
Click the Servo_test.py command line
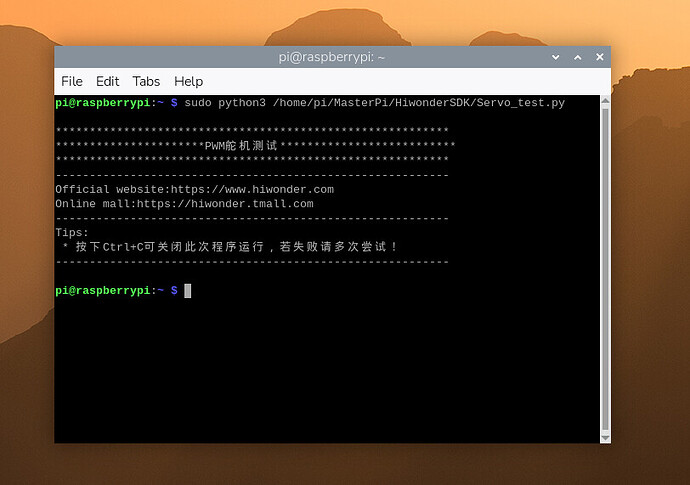click(x=310, y=103)
